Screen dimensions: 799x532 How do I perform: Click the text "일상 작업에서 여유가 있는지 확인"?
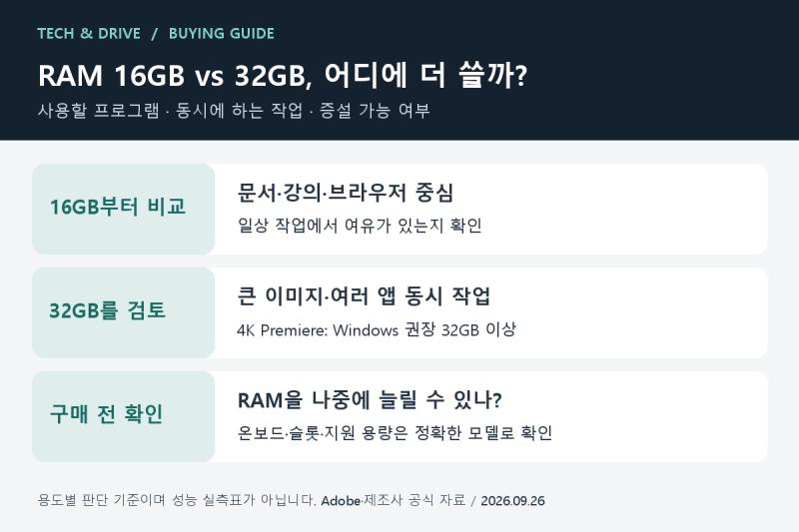click(360, 225)
